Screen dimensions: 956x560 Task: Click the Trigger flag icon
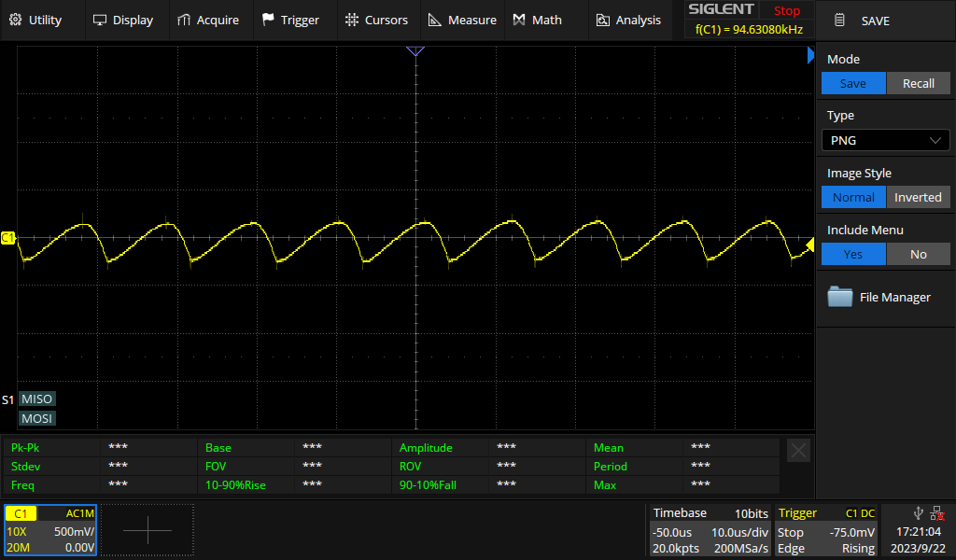(x=268, y=21)
